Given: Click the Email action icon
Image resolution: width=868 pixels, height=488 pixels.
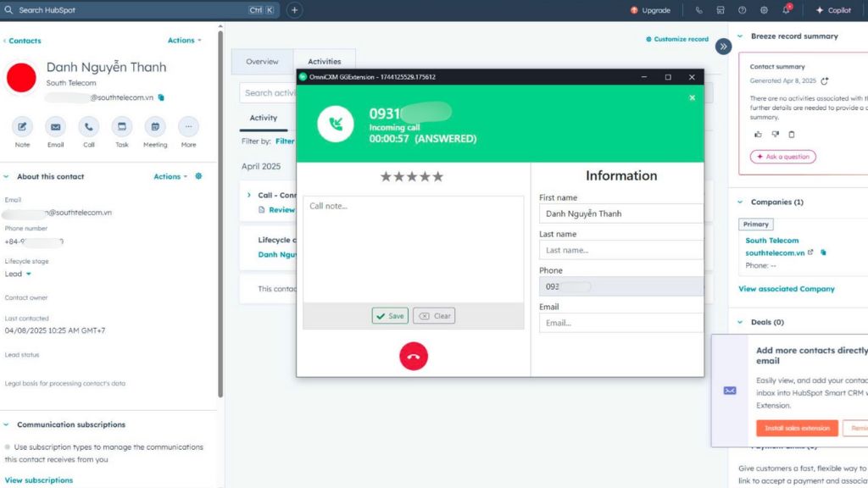Looking at the screenshot, I should [x=55, y=127].
